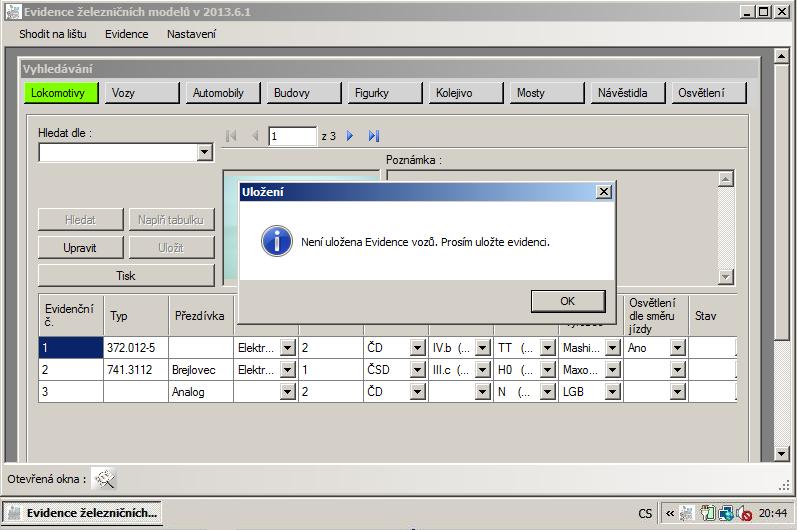Jump to the last record page arrow
The width and height of the screenshot is (797, 530).
point(374,136)
